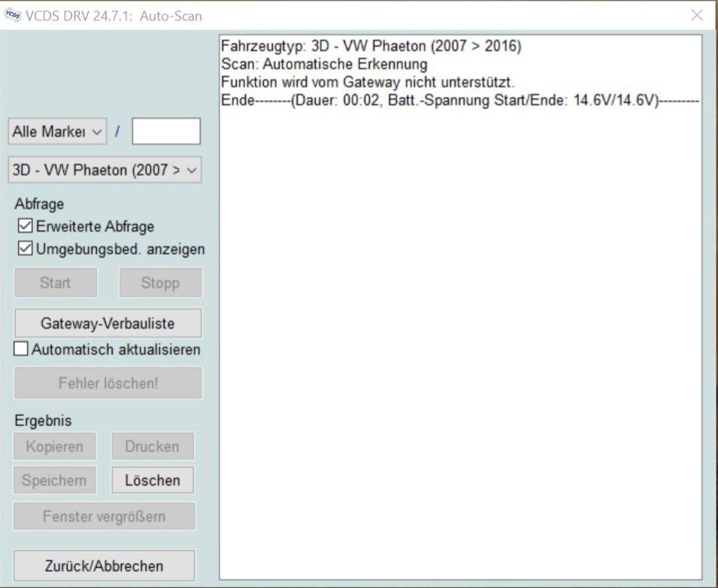Viewport: 718px width, 588px height.
Task: Click the Fehler löschen! button
Action: coord(108,383)
